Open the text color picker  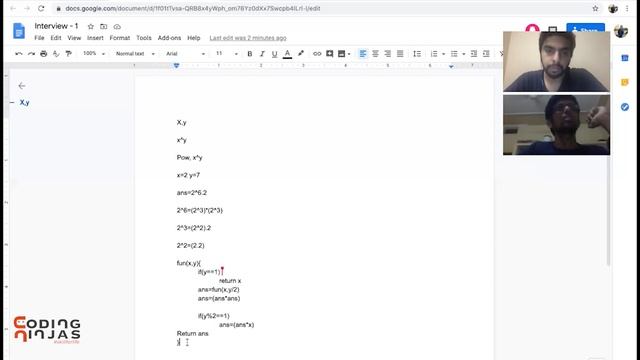tap(287, 54)
